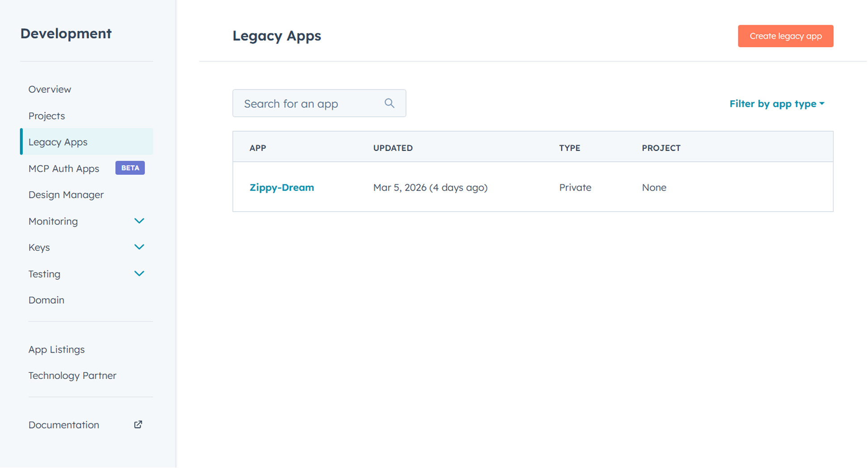This screenshot has width=868, height=468.
Task: Open the Projects section
Action: [47, 115]
